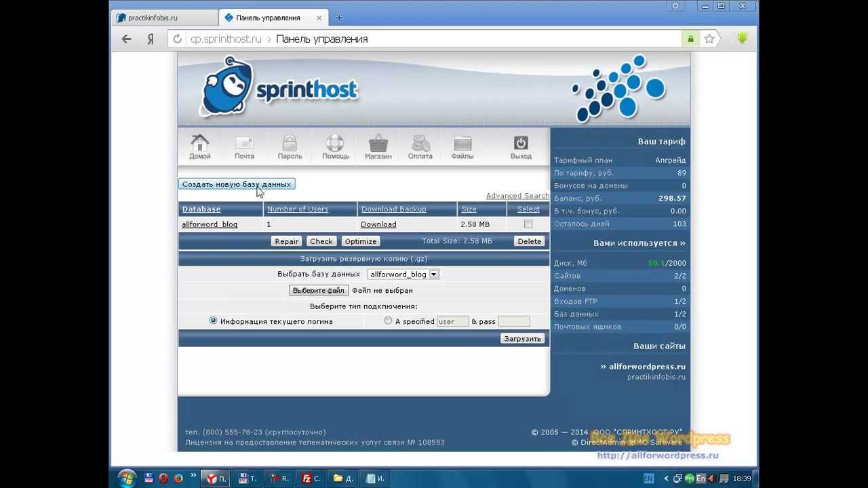Expand Вами используется section
This screenshot has height=488, width=868.
[x=639, y=243]
